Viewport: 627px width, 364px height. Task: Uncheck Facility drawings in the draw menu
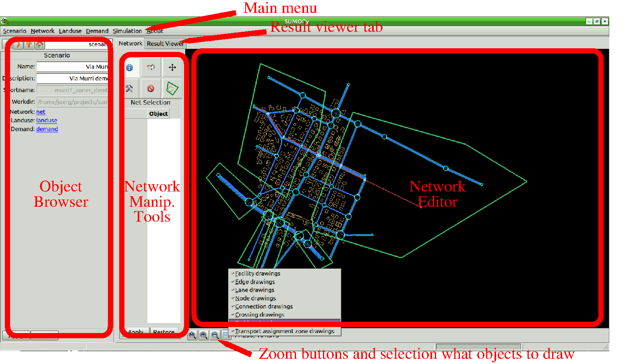tap(257, 274)
